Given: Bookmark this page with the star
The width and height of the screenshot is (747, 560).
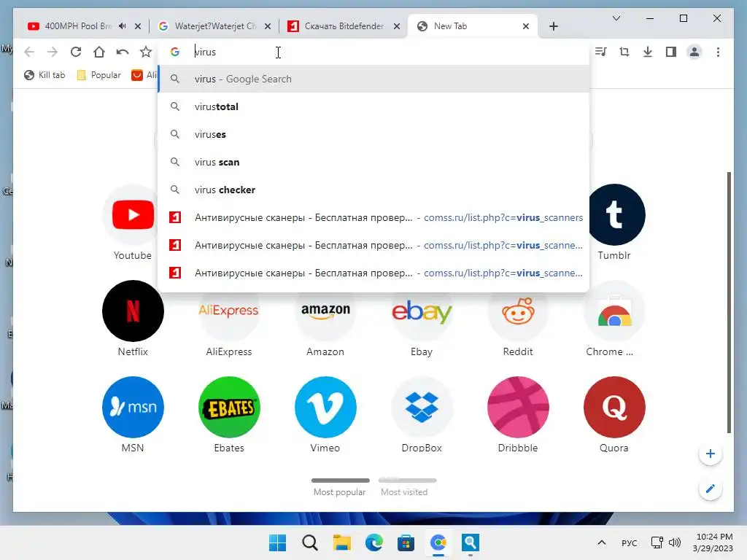Looking at the screenshot, I should [x=146, y=52].
